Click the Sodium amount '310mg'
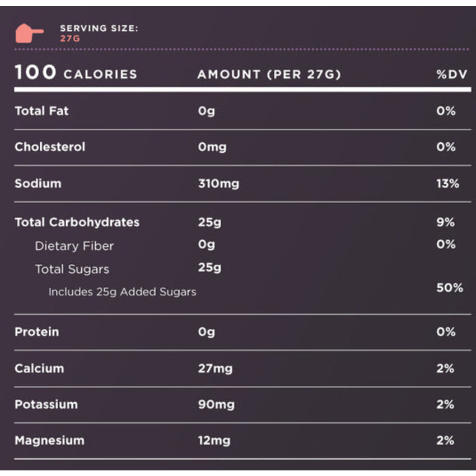Image resolution: width=476 pixels, height=476 pixels. tap(218, 184)
